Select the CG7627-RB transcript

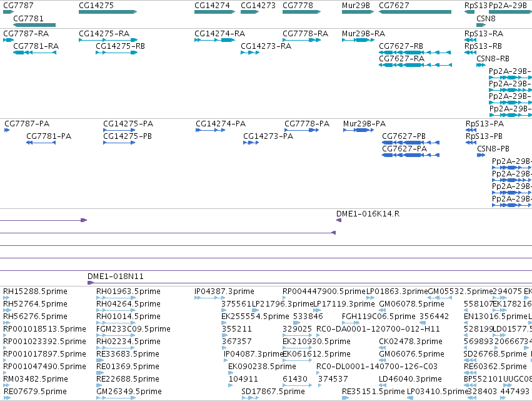415,53
